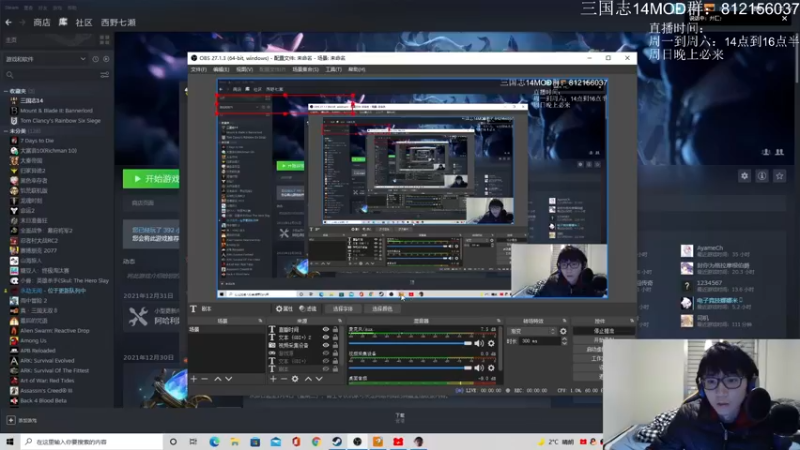Toggle visibility of 直播时间 source
Image resolution: width=800 pixels, height=450 pixels.
coord(326,330)
